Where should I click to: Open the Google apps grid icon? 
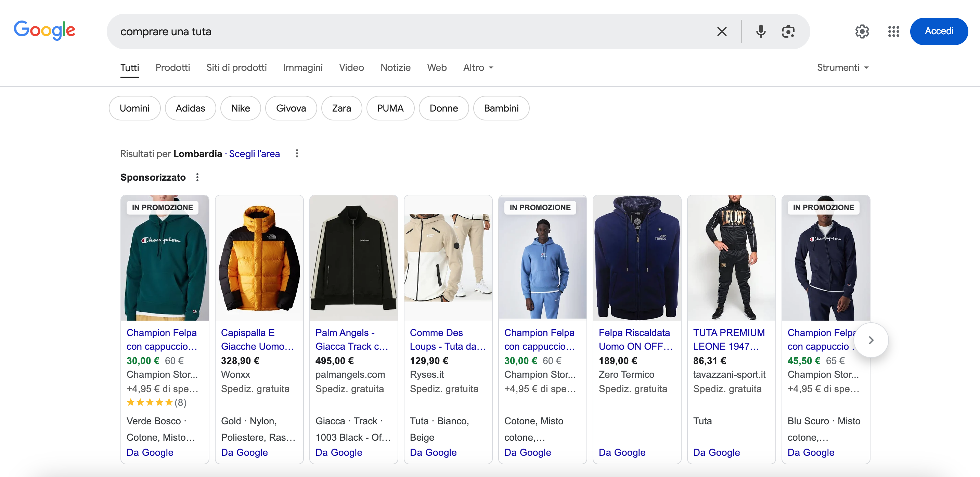[893, 31]
